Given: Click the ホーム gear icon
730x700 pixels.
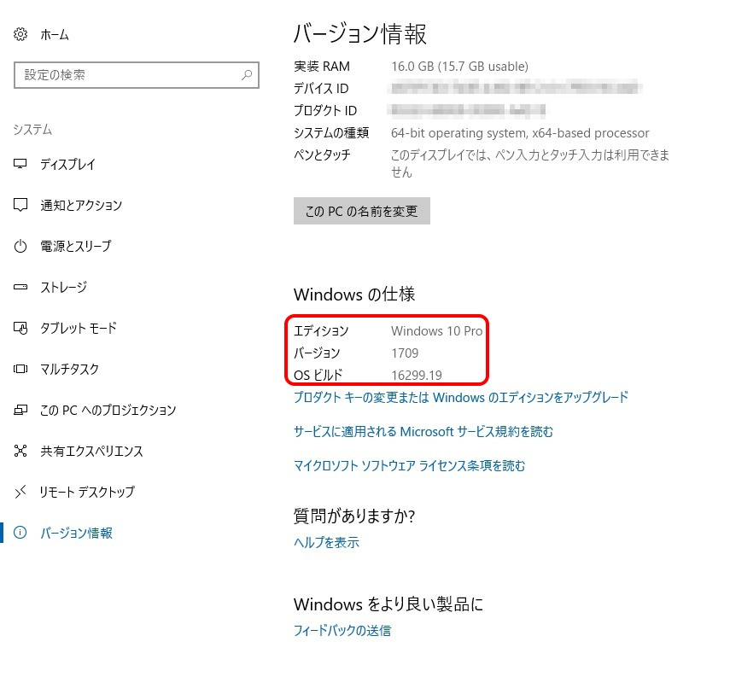Looking at the screenshot, I should coord(20,35).
